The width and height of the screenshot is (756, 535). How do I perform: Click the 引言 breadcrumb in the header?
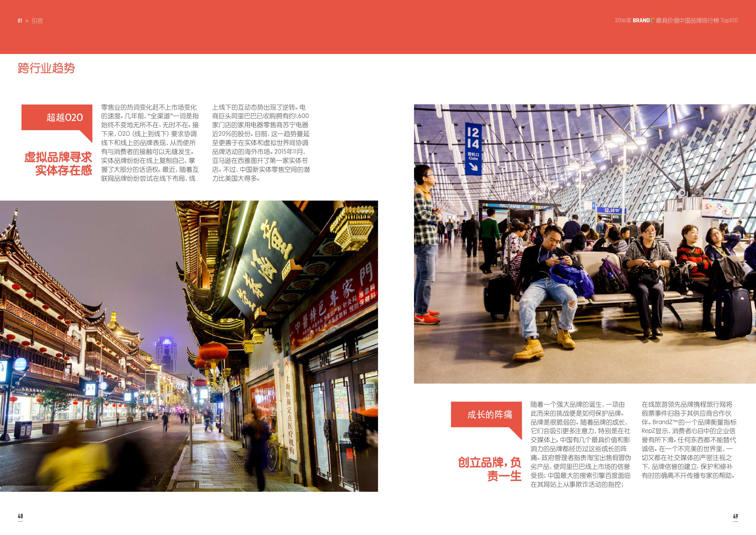[x=37, y=21]
